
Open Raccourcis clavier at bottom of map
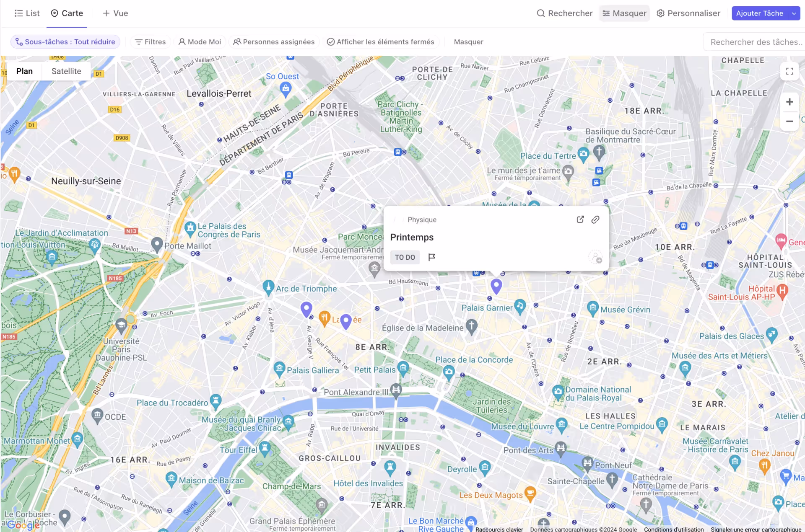pyautogui.click(x=499, y=529)
